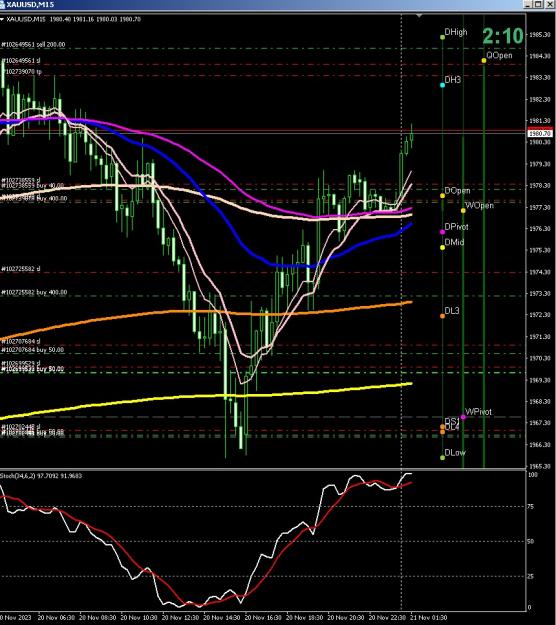Click the 20 Nov 10:30 time label
556x625 pixels.
coord(139,617)
